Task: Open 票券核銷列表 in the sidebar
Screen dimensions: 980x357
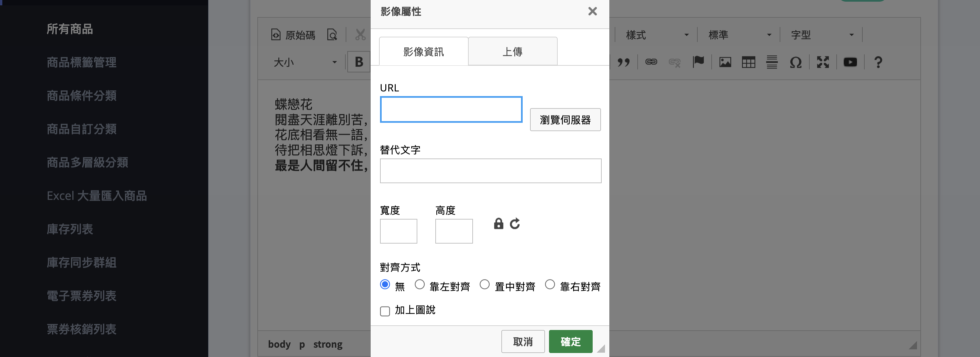Action: pyautogui.click(x=81, y=329)
